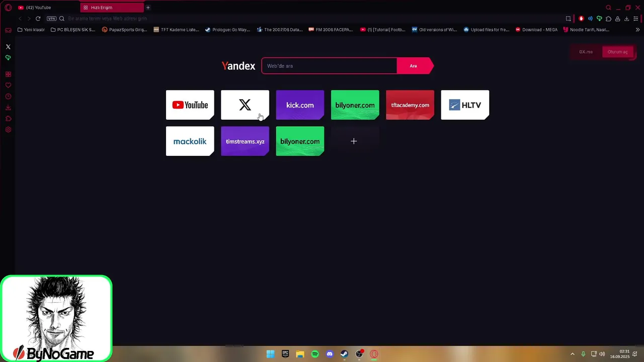The image size is (644, 362).
Task: Open settings gear icon in sidebar
Action: tap(8, 130)
